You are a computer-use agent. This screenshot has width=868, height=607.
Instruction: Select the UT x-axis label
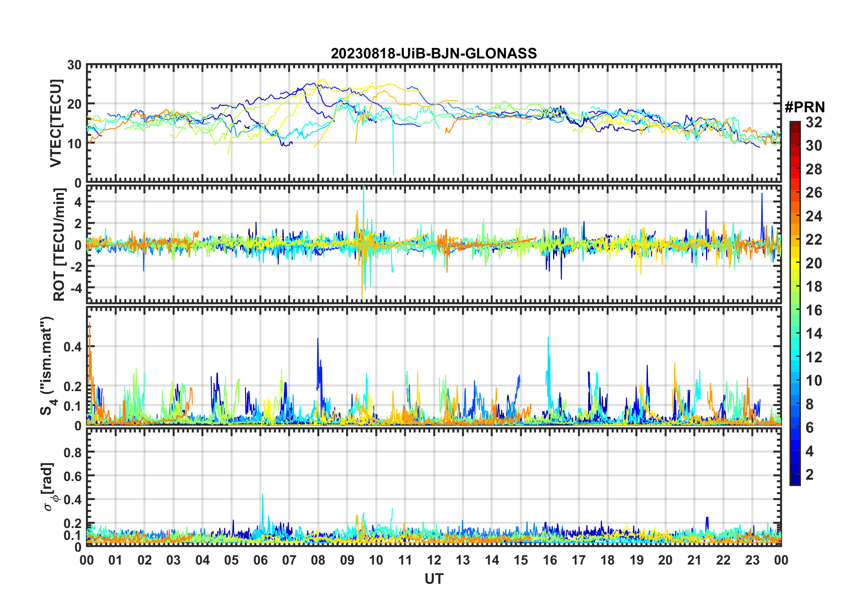tap(434, 579)
